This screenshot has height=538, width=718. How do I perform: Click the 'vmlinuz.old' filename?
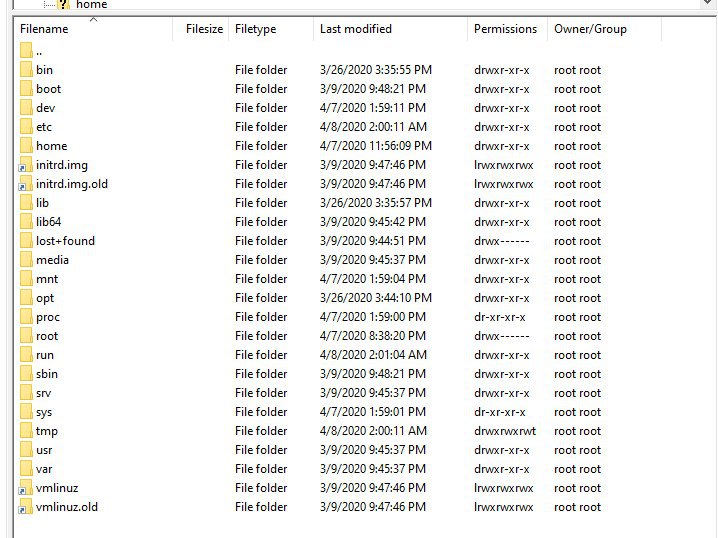pyautogui.click(x=67, y=507)
